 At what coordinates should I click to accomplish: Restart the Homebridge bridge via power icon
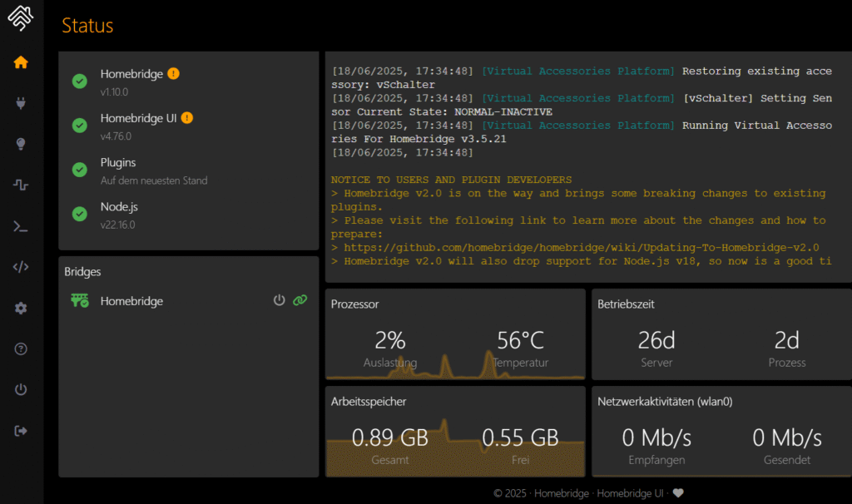[280, 299]
